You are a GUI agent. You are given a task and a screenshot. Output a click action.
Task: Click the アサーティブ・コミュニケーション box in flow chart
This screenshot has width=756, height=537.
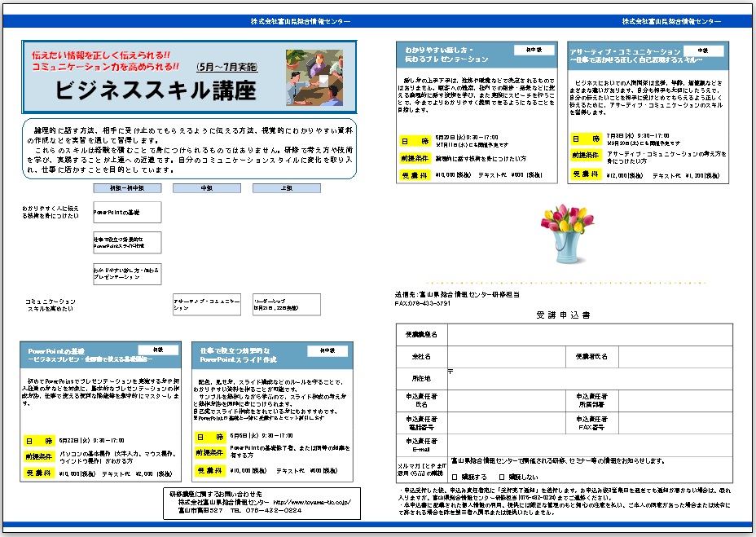[207, 305]
